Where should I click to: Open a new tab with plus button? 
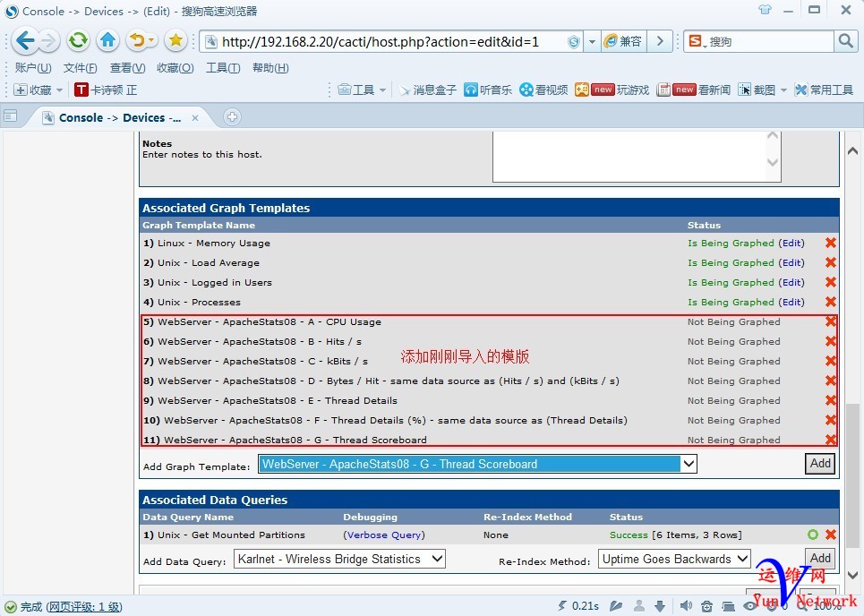[x=232, y=116]
